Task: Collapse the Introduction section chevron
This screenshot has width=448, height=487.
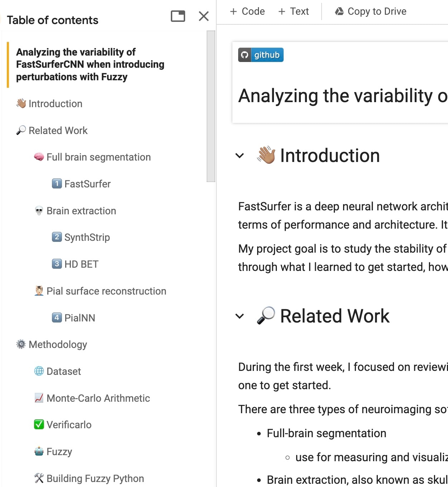Action: [x=240, y=156]
